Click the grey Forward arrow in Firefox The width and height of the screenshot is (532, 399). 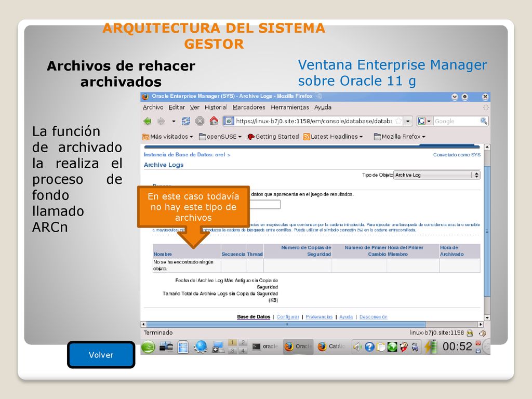[161, 121]
